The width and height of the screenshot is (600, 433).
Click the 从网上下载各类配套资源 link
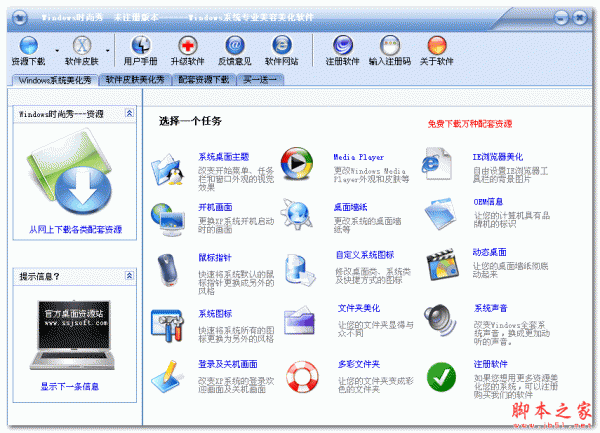(x=75, y=230)
